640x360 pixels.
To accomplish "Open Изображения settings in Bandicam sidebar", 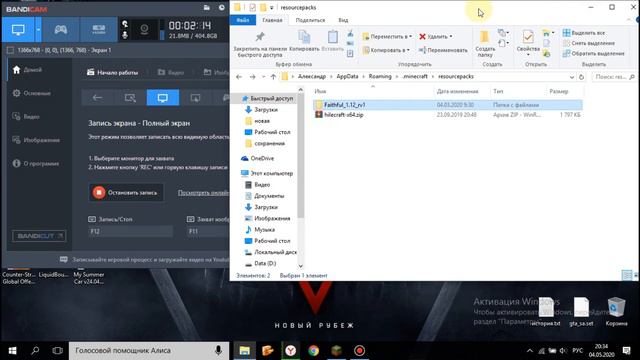I will tap(36, 140).
